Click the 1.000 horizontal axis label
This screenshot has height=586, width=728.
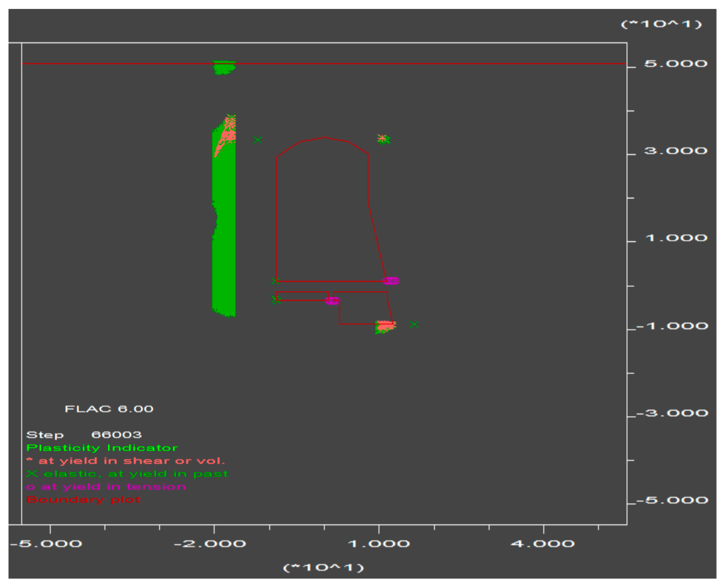(x=379, y=544)
